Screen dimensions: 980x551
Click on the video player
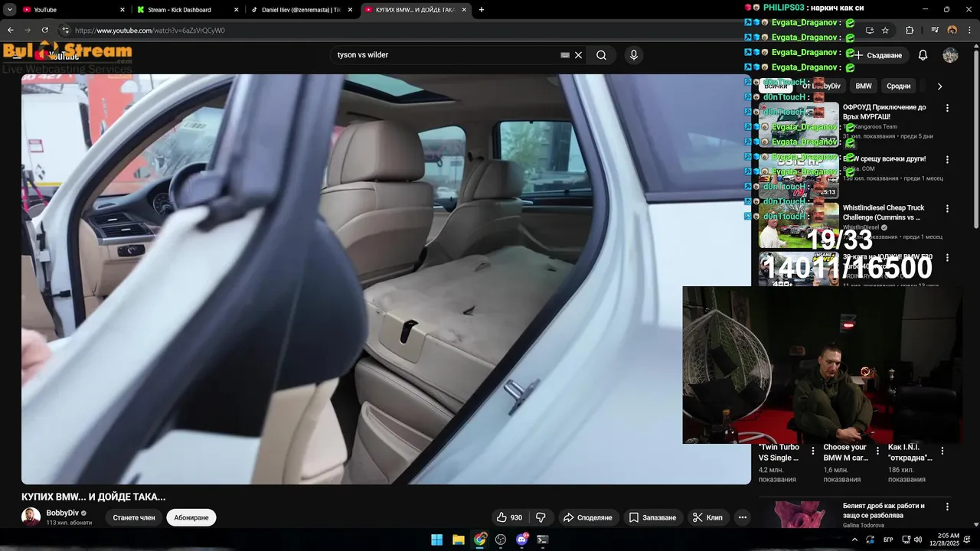click(x=386, y=279)
